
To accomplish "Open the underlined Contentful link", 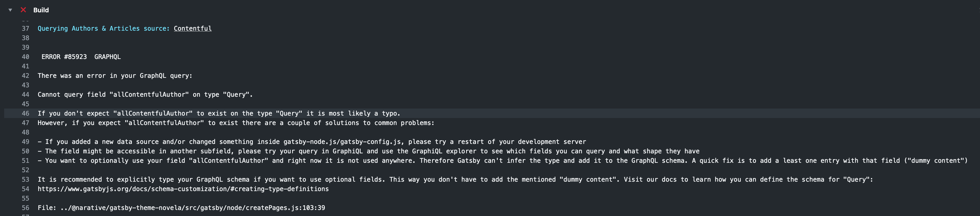I will pyautogui.click(x=193, y=29).
